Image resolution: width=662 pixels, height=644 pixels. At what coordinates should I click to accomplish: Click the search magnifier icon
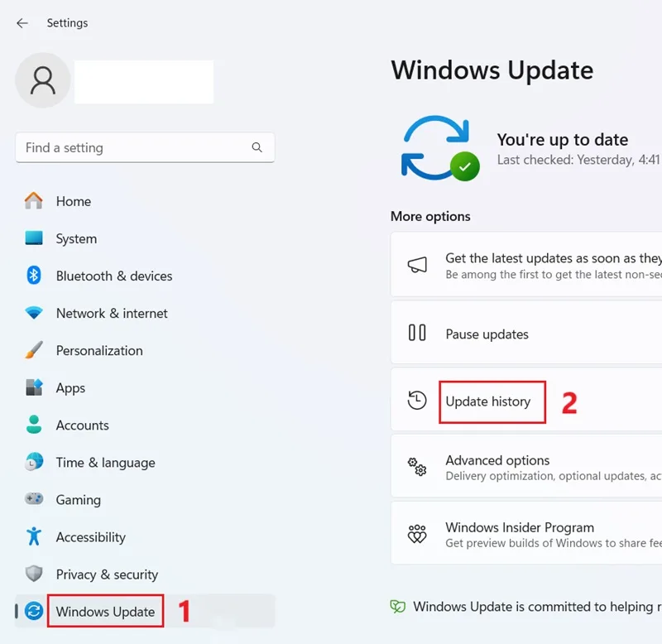257,147
